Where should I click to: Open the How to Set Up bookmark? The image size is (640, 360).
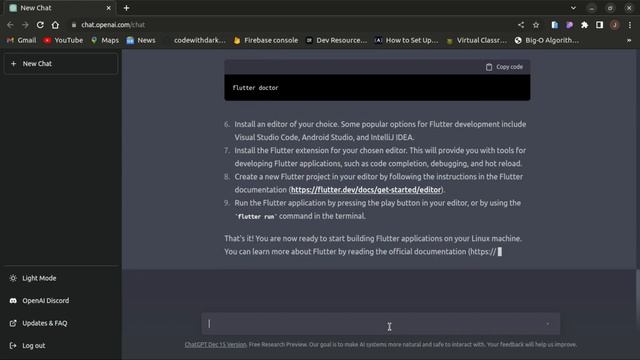tap(407, 40)
